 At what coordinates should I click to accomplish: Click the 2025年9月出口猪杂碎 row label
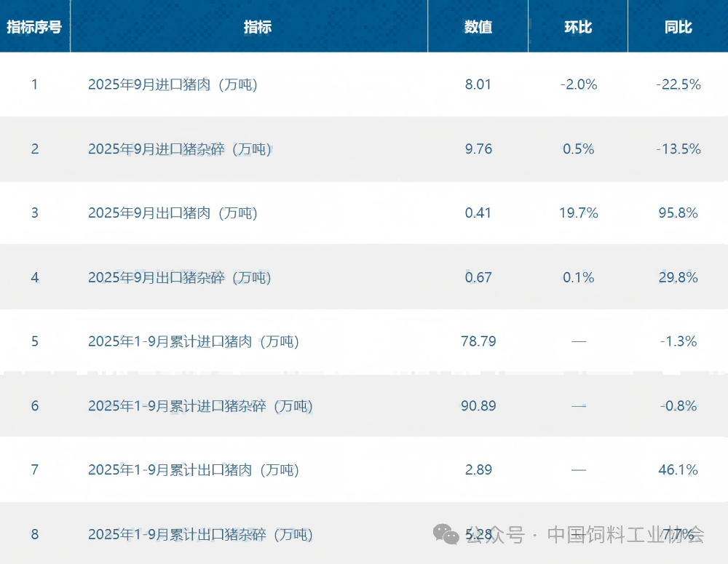coord(180,277)
